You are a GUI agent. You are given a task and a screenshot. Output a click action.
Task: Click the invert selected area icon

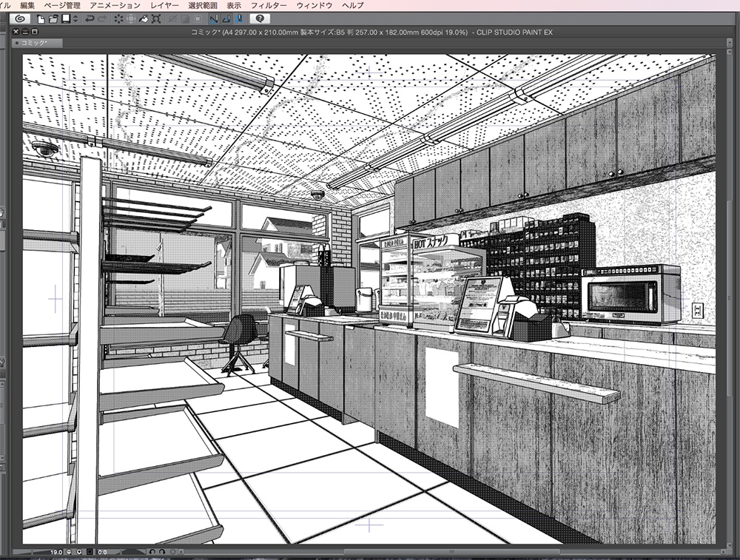[x=185, y=19]
